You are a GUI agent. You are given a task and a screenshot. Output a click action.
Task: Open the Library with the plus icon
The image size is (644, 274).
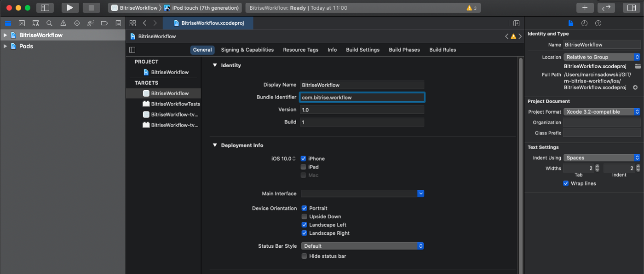pos(585,8)
